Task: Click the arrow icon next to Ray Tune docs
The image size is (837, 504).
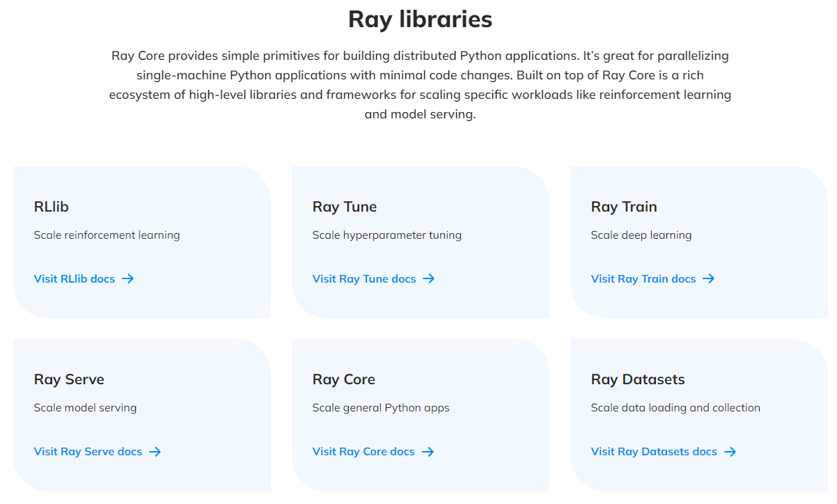Action: pos(429,278)
